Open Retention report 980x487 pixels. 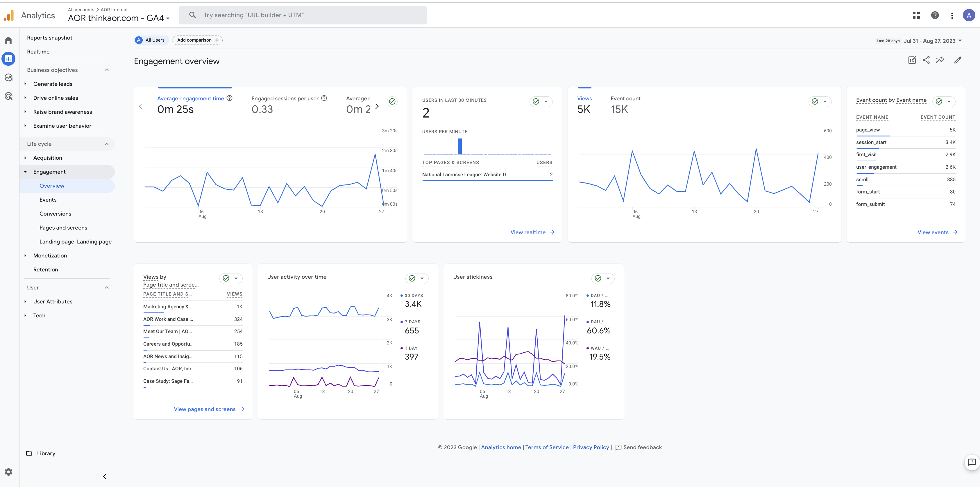coord(46,270)
